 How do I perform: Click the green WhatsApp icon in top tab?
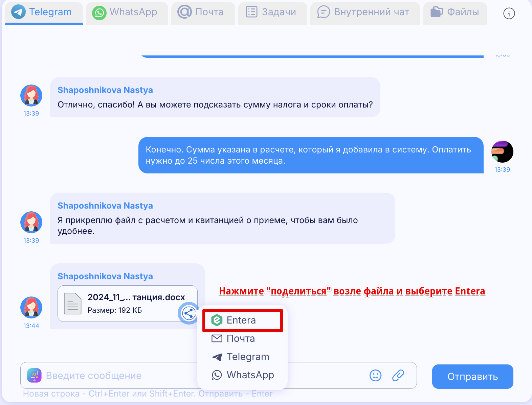coord(99,13)
